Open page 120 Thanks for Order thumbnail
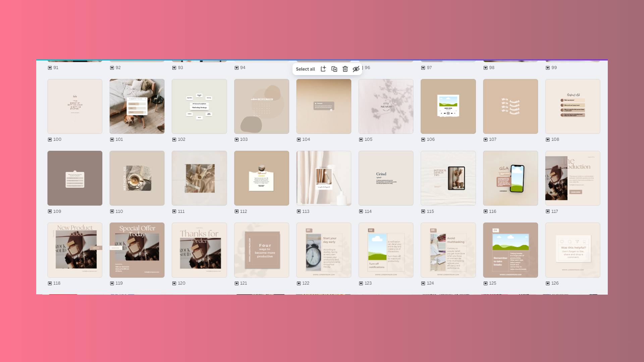The image size is (644, 362). coord(199,250)
